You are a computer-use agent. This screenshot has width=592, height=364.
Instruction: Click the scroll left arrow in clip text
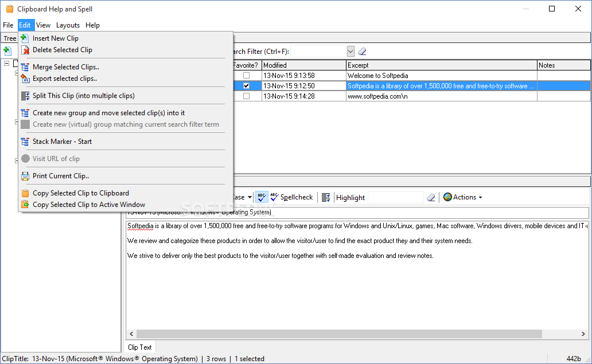coord(131,334)
